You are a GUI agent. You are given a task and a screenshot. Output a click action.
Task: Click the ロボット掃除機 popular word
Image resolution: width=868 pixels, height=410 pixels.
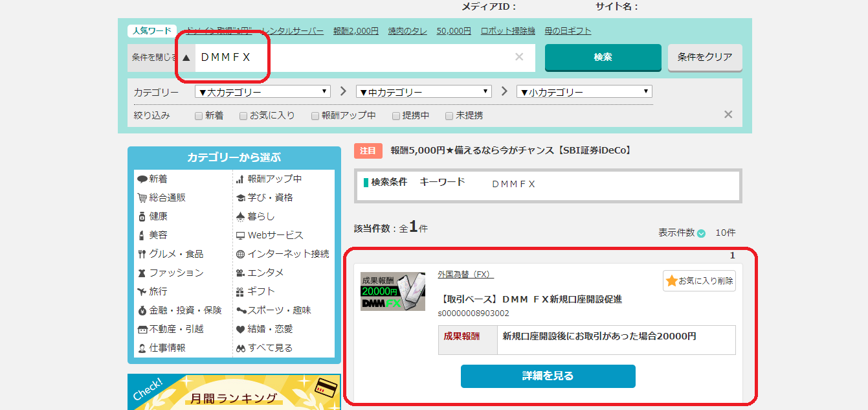508,31
